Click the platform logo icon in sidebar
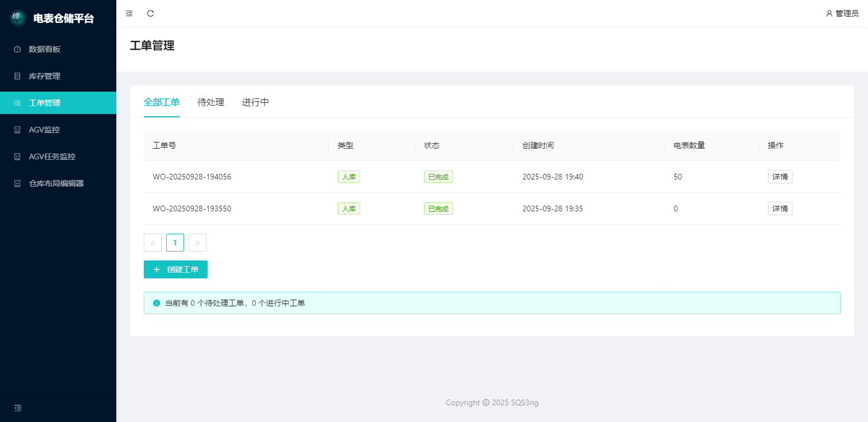Screen dimensions: 868x422 [18, 18]
